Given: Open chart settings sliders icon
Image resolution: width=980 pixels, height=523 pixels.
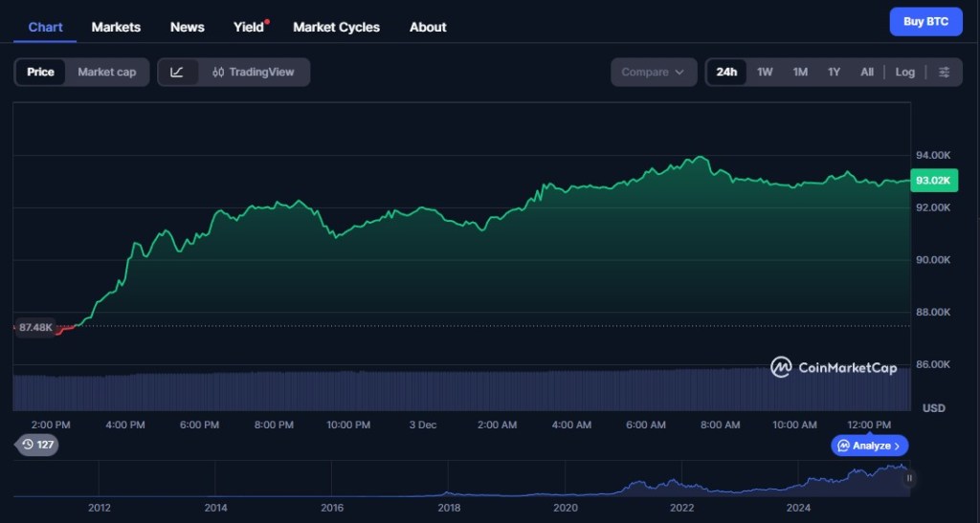Looking at the screenshot, I should click(945, 72).
